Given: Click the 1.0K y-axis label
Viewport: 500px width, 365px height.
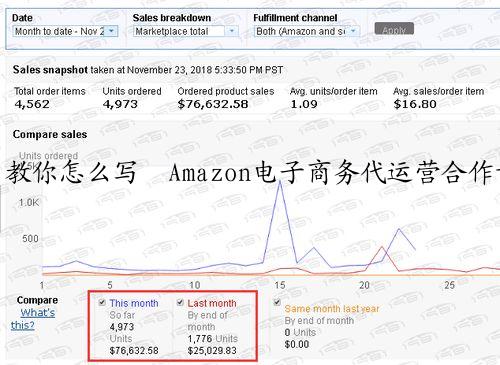Looking at the screenshot, I should pyautogui.click(x=29, y=203).
